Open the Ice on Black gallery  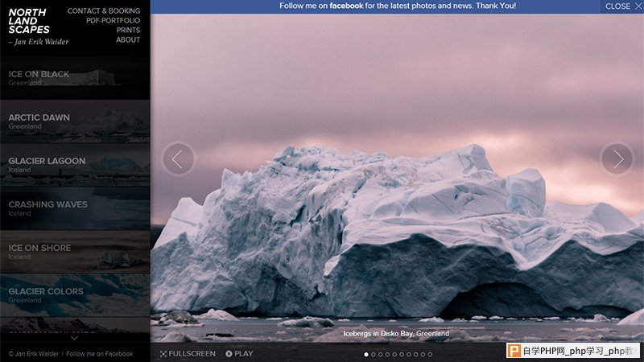(75, 78)
